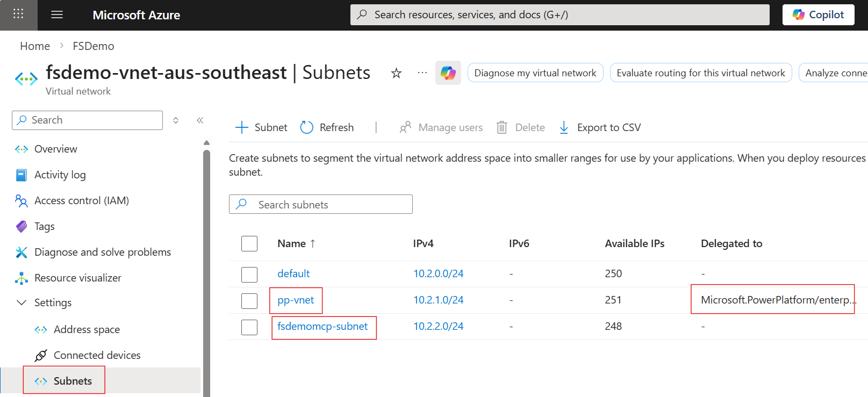Click the Search subnets field

321,204
